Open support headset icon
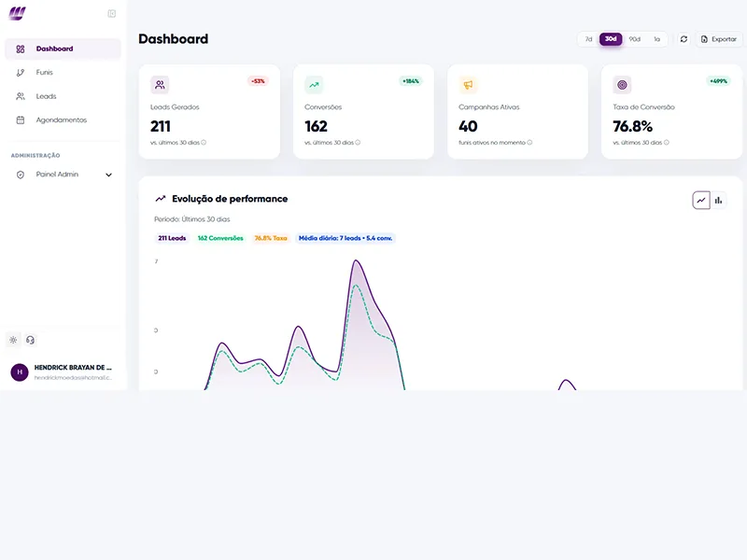 [31, 340]
